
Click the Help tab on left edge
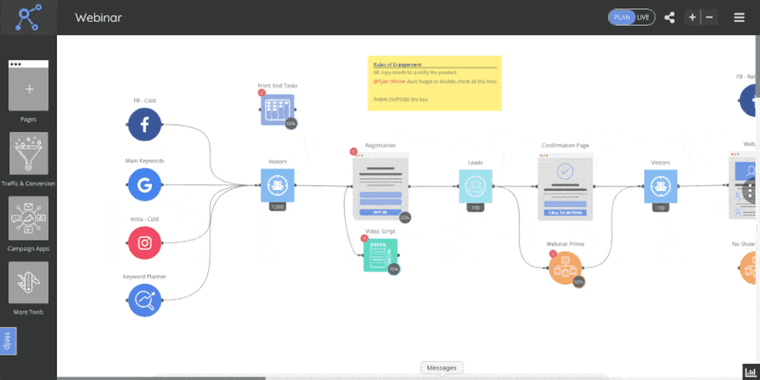pyautogui.click(x=8, y=341)
